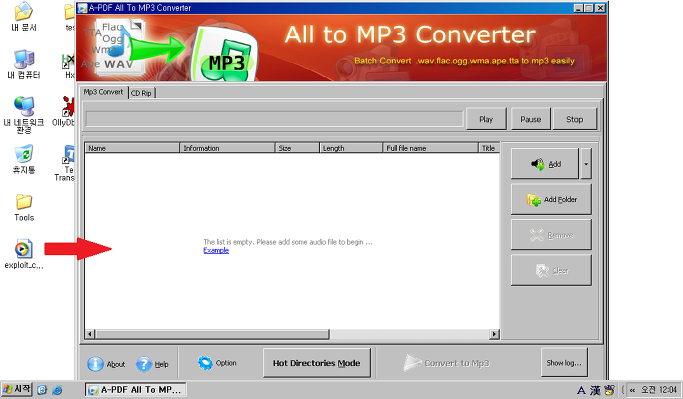The image size is (683, 399).
Task: Select the Mp3 Convert tab
Action: [x=104, y=92]
